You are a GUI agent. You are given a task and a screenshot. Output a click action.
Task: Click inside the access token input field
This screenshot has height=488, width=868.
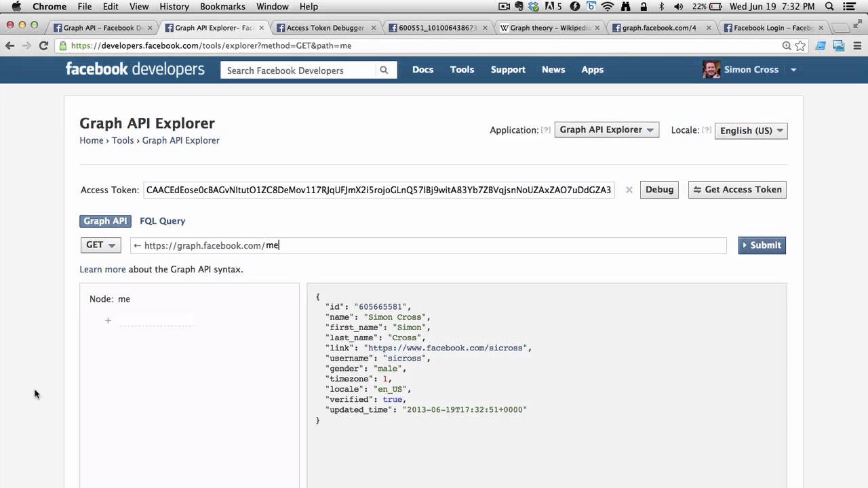click(x=378, y=190)
